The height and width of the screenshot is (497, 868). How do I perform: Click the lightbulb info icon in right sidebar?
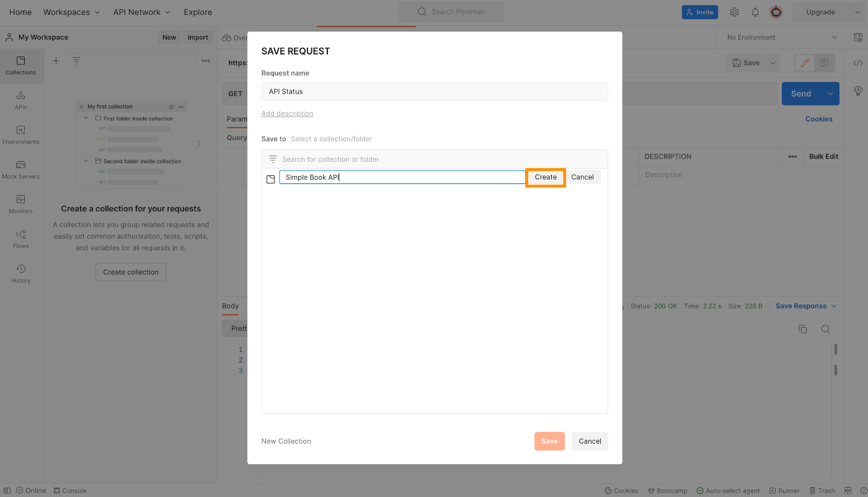[x=858, y=90]
